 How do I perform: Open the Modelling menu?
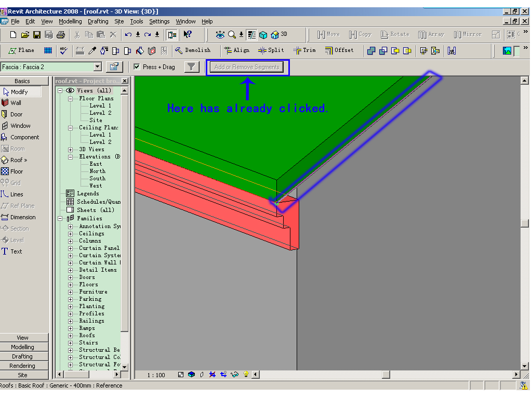tap(70, 21)
